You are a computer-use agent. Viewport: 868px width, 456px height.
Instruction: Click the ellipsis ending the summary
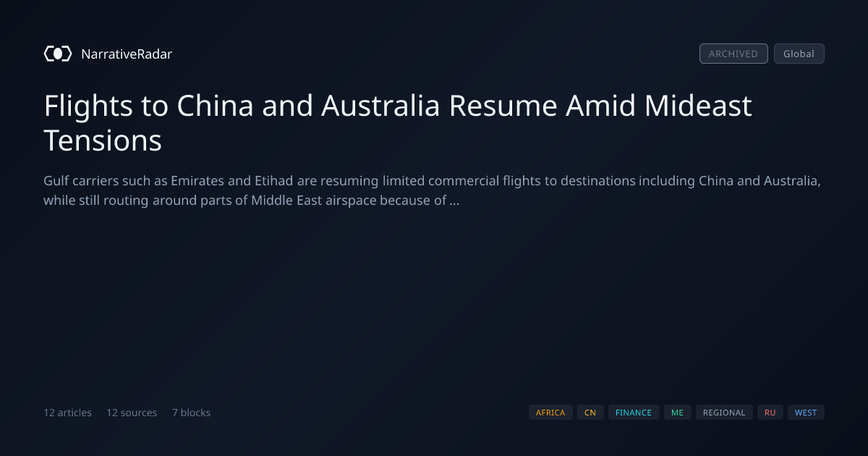pos(454,201)
